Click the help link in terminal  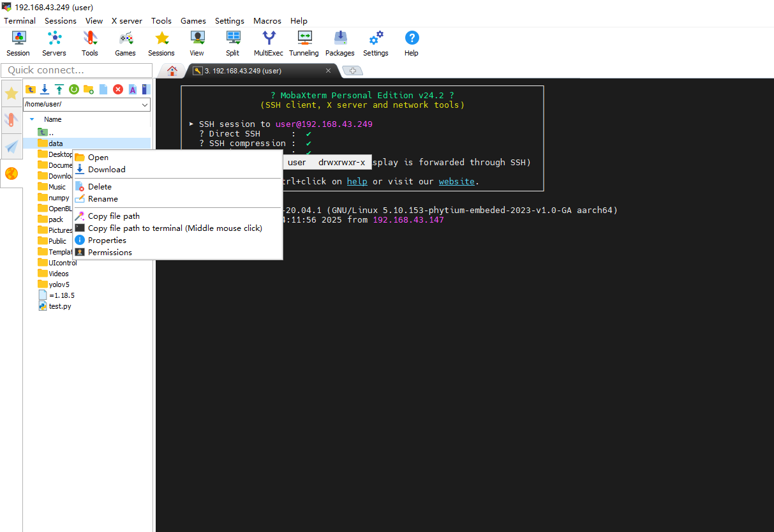357,181
